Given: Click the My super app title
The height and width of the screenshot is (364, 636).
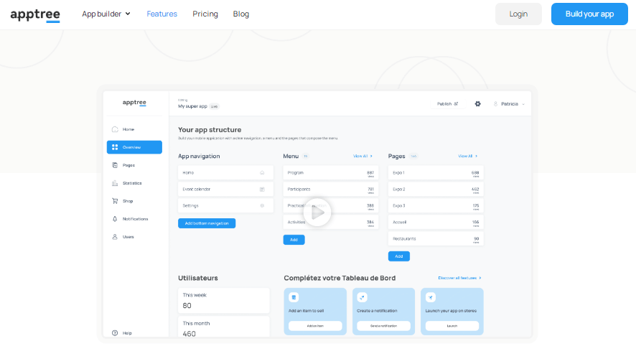Looking at the screenshot, I should [192, 106].
